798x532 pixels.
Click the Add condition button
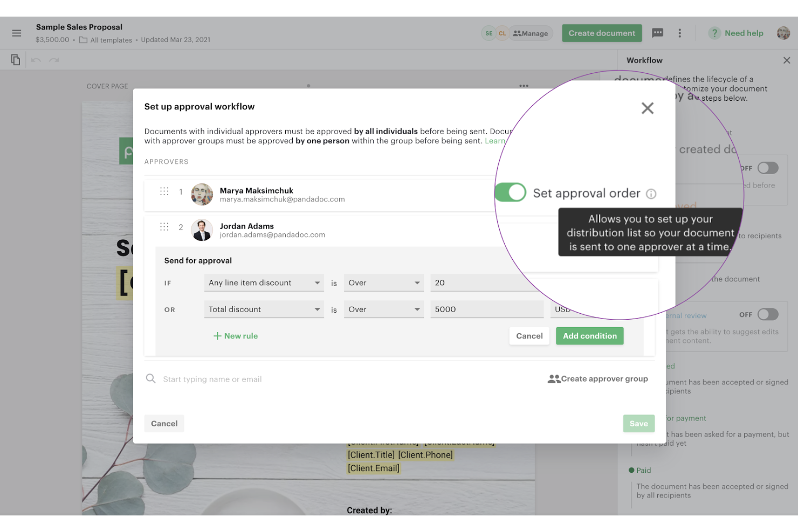coord(590,336)
